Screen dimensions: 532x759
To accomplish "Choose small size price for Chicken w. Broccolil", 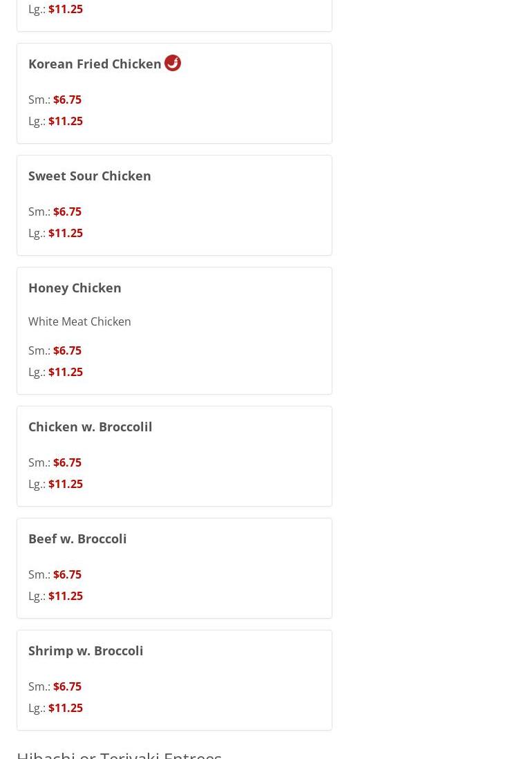I will [67, 462].
